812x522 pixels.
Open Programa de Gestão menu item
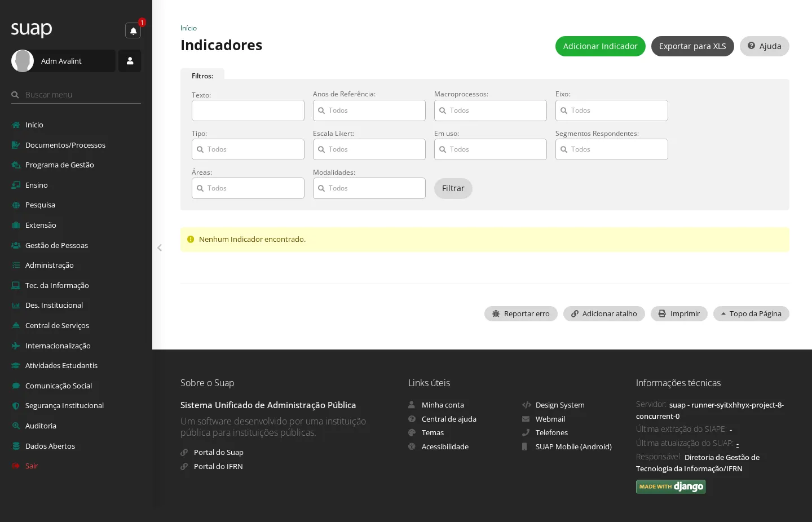(x=60, y=165)
